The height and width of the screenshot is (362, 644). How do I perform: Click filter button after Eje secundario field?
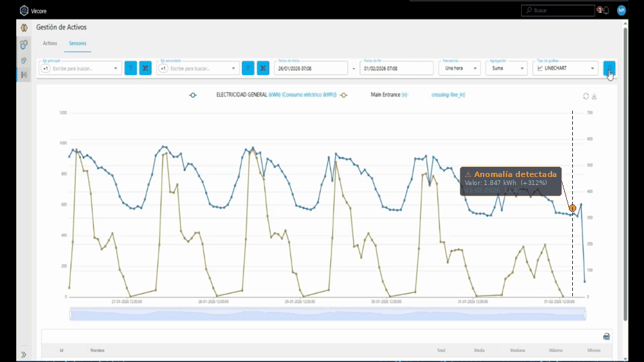click(x=248, y=68)
